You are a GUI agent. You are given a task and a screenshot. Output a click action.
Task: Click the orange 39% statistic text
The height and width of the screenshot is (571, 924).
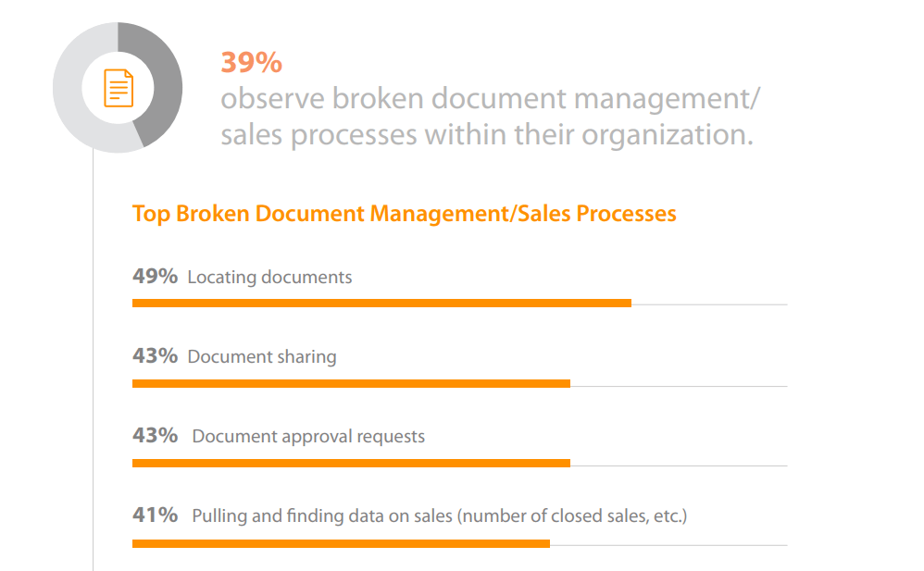pos(251,63)
